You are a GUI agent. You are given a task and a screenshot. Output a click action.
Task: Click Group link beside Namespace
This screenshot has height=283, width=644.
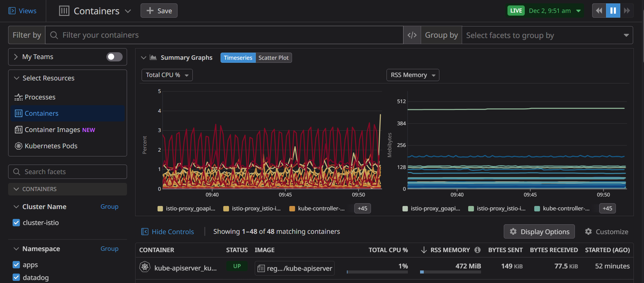(109, 248)
